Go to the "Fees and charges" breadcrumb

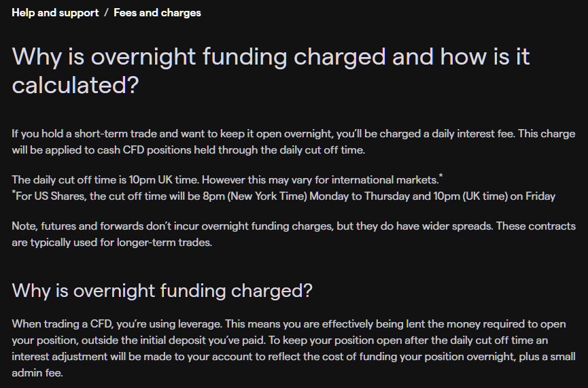157,13
